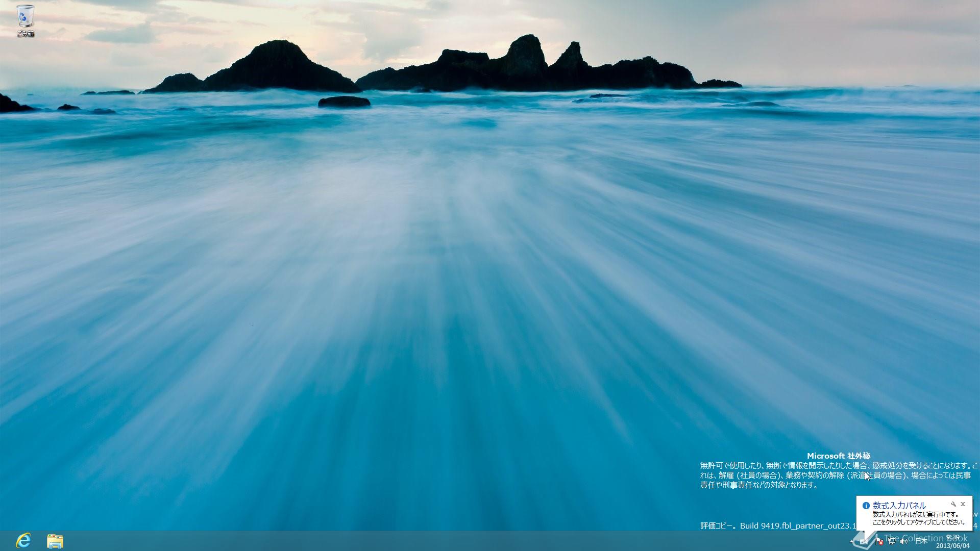The image size is (980, 551).
Task: Open the ごみ箱 recycle bin icon
Action: [x=25, y=21]
